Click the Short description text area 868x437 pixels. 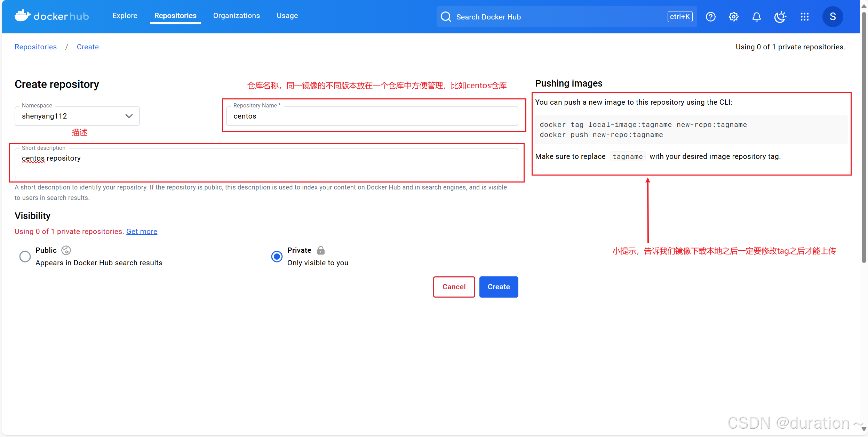tap(266, 163)
